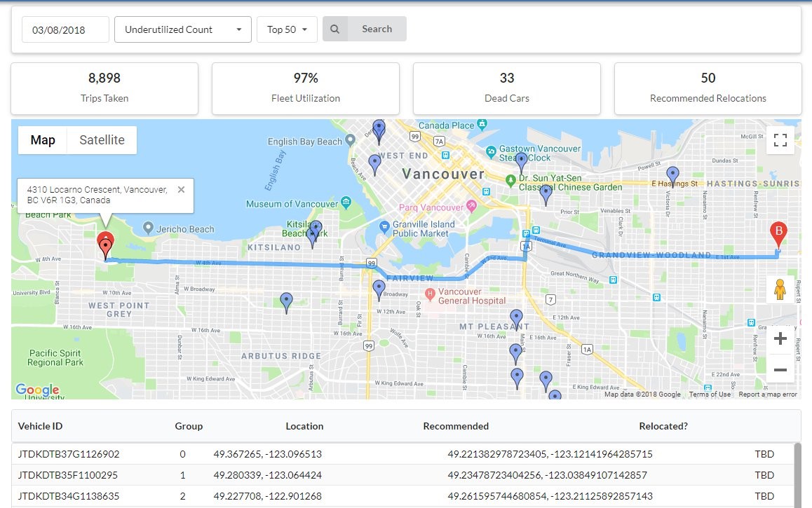Click the address text in the info window

pos(97,195)
